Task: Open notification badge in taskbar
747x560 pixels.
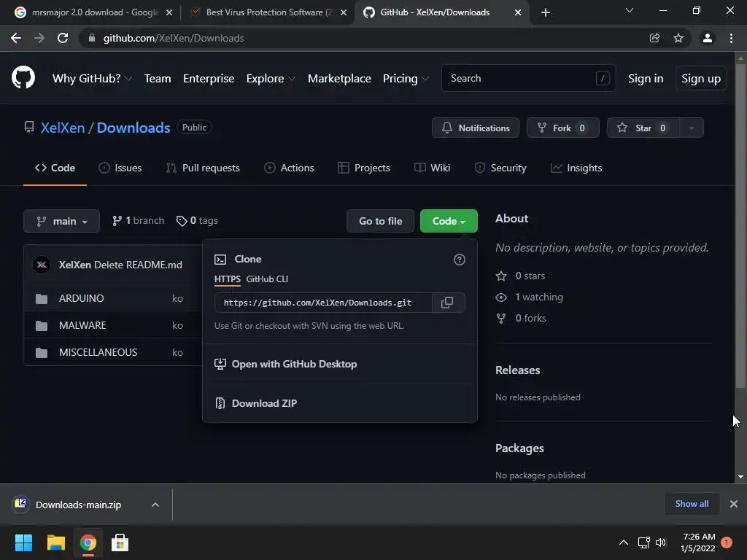Action: (727, 542)
